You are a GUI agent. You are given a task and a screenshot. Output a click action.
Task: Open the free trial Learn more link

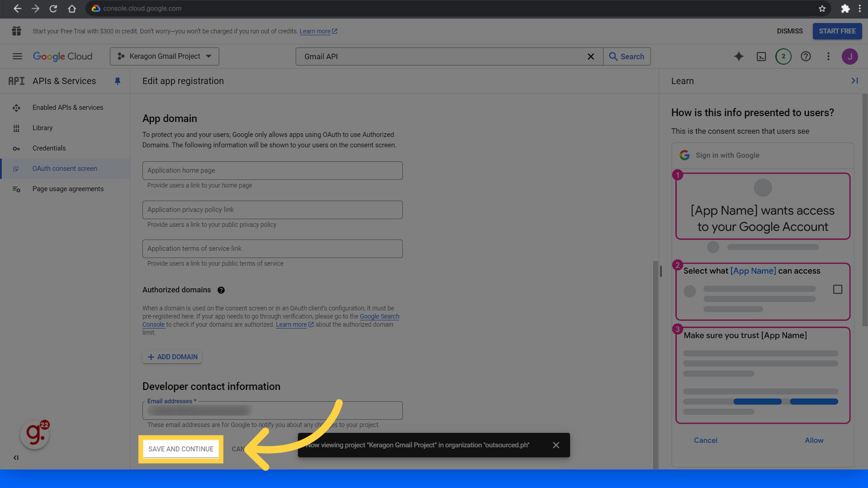318,31
